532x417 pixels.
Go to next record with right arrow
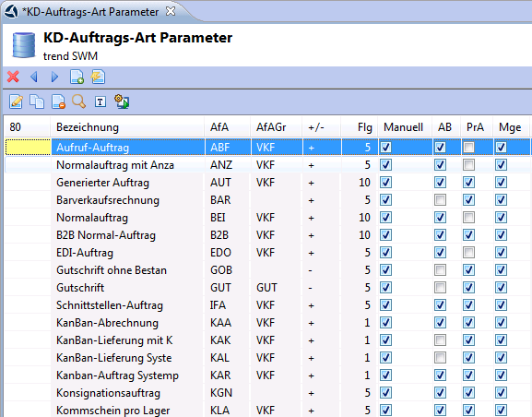pyautogui.click(x=54, y=77)
